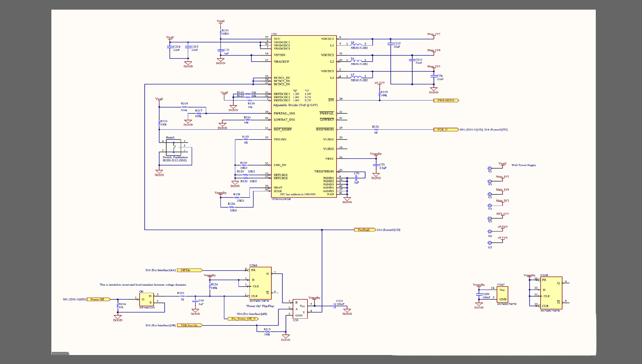The width and height of the screenshot is (642, 364).
Task: Select resistor R131 0R symbol
Action: [376, 130]
